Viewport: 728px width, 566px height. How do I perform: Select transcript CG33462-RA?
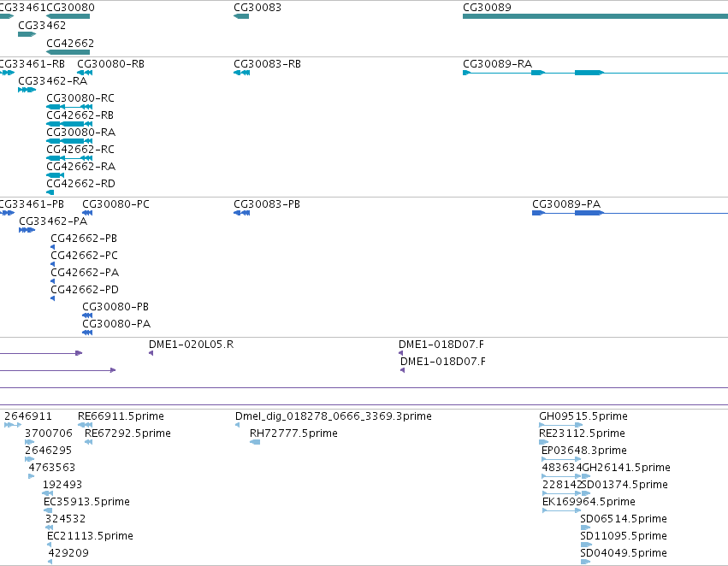pos(52,80)
